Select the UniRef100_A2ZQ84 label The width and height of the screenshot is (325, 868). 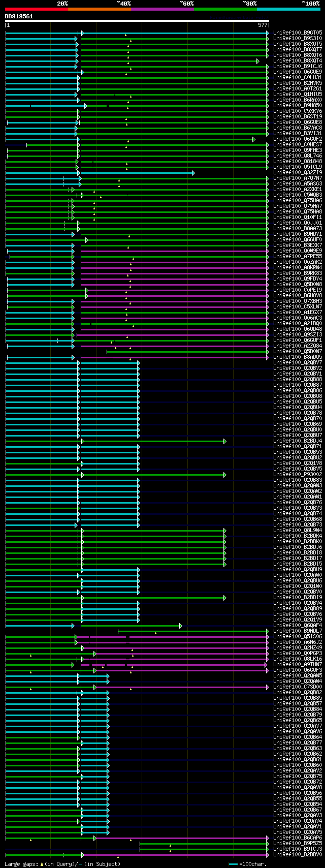(298, 346)
